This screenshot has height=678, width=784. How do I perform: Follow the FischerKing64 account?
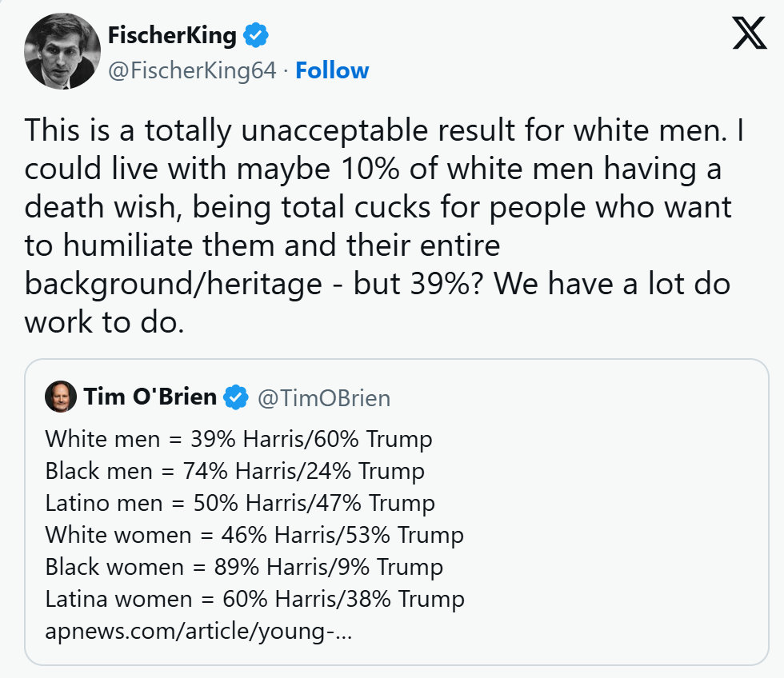coord(332,70)
